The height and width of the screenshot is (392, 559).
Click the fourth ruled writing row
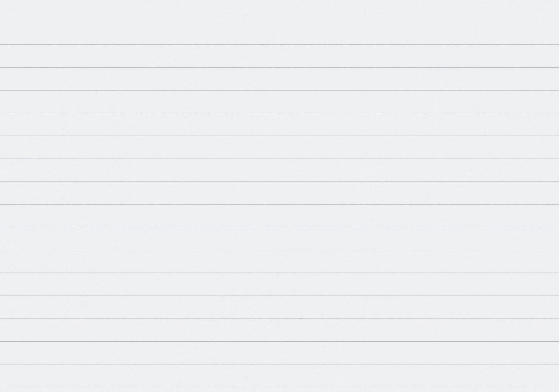click(x=279, y=124)
